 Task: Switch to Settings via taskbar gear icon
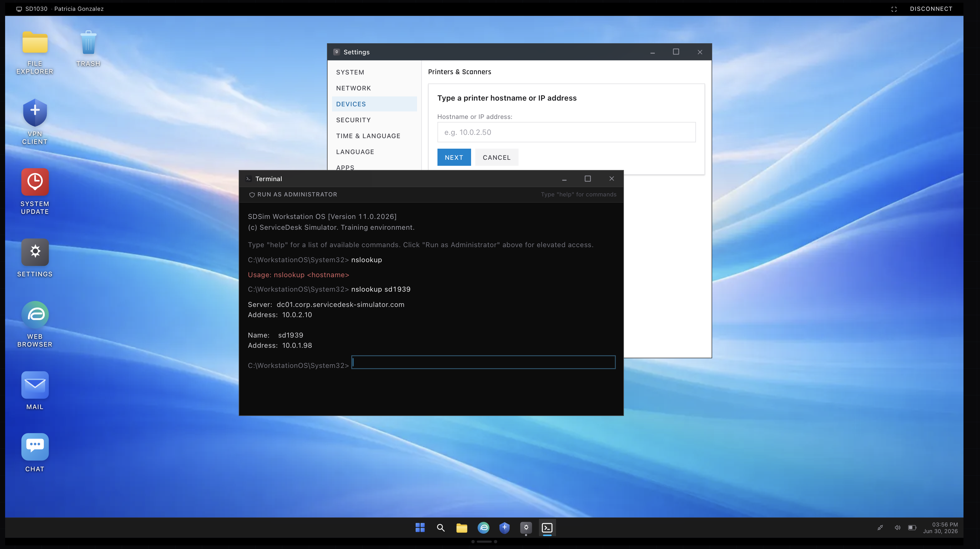(x=526, y=527)
